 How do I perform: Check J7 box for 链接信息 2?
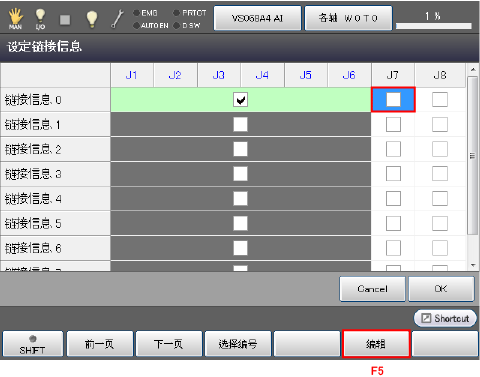(x=393, y=149)
